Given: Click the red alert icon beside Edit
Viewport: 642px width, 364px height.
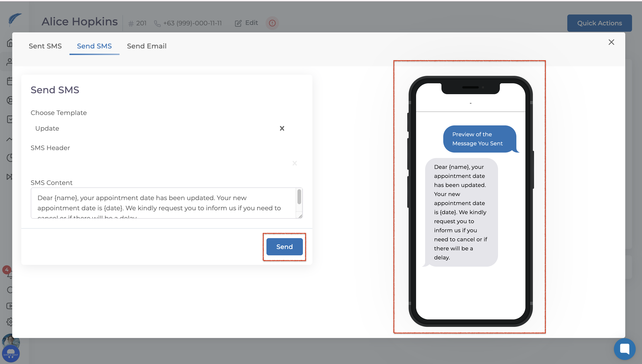Looking at the screenshot, I should [272, 23].
